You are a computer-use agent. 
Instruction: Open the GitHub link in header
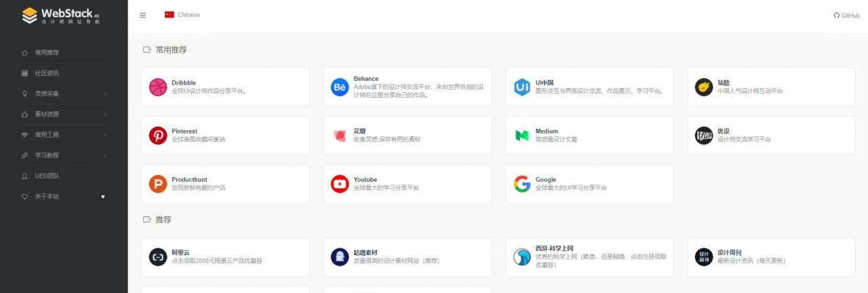click(846, 15)
